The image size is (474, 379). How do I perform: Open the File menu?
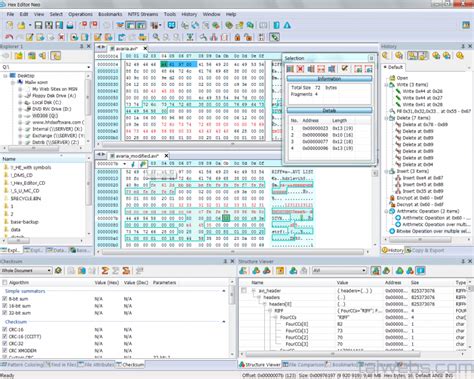click(x=10, y=14)
